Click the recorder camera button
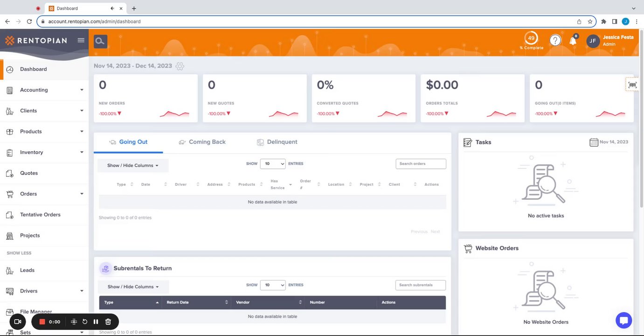644x336 pixels. tap(18, 322)
